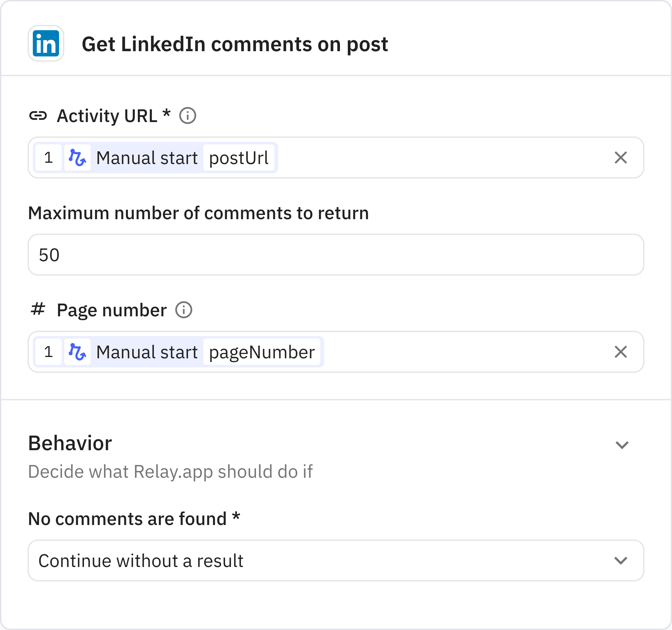Click the Activity URL info icon

188,116
